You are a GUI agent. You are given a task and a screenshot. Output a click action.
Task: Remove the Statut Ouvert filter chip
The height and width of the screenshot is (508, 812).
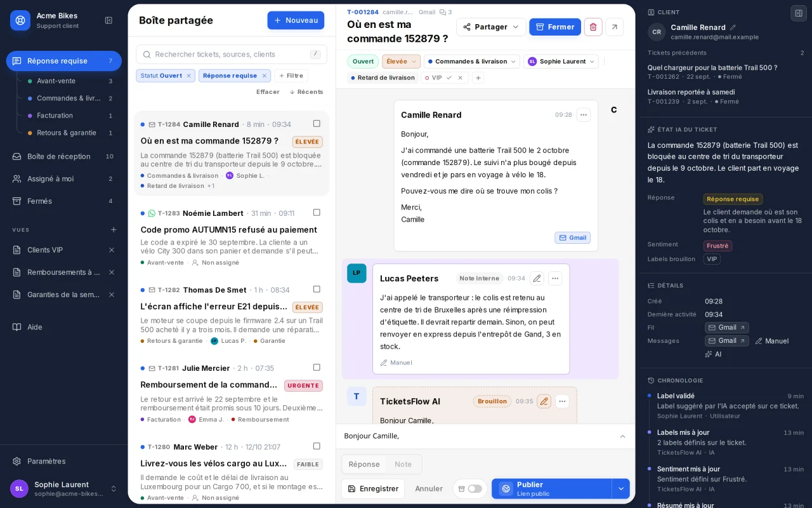point(188,76)
